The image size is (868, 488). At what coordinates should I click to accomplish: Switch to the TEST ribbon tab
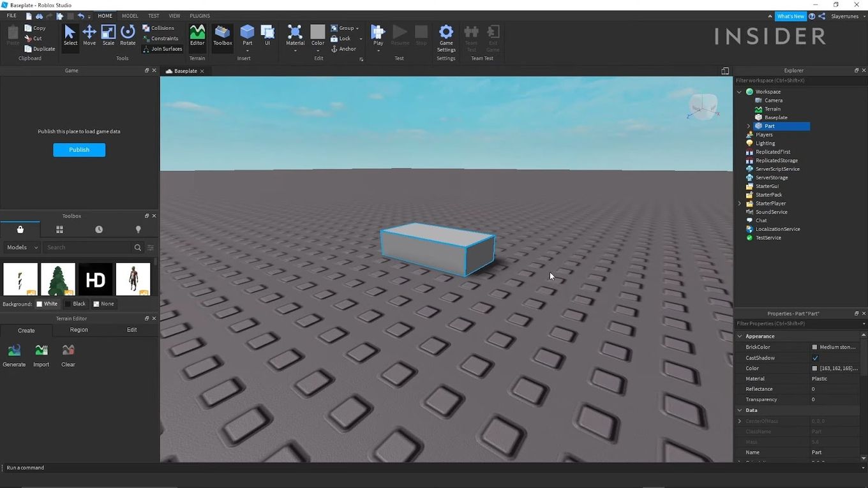click(x=154, y=16)
